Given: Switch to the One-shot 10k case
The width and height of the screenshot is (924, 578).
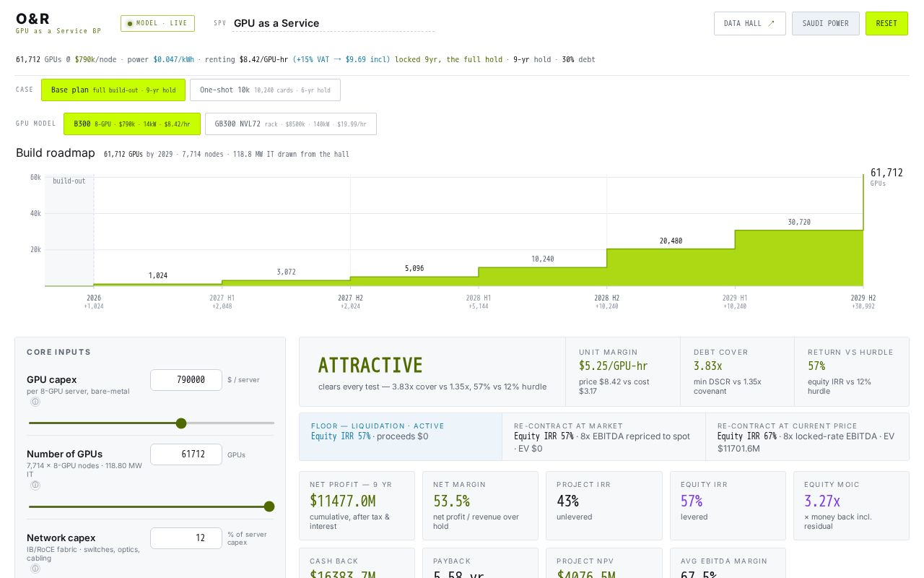Looking at the screenshot, I should point(265,90).
